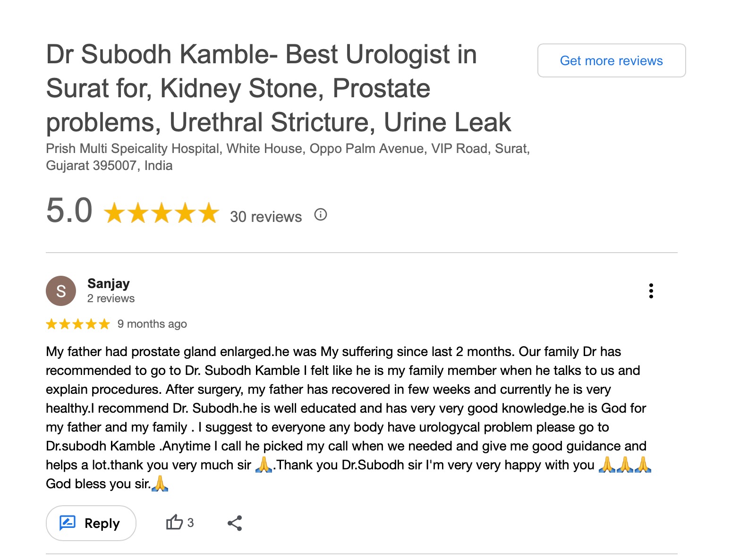The height and width of the screenshot is (560, 731).
Task: Click the reviewer name Sanjay
Action: point(108,283)
